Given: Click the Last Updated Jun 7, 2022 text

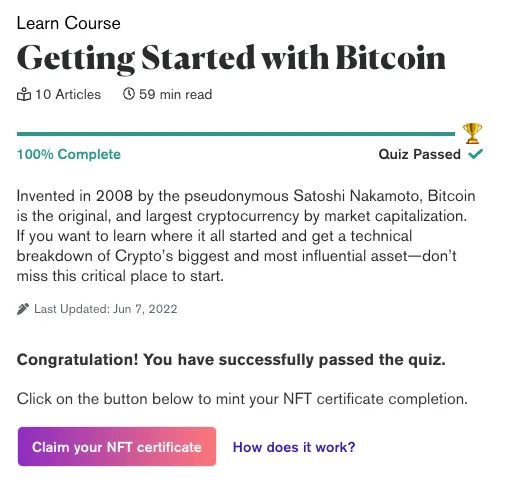Looking at the screenshot, I should coord(106,309).
